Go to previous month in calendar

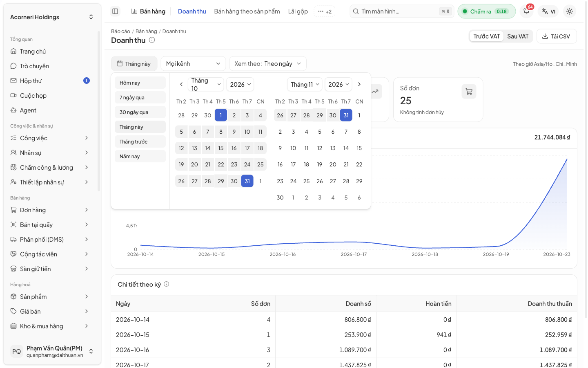click(181, 84)
